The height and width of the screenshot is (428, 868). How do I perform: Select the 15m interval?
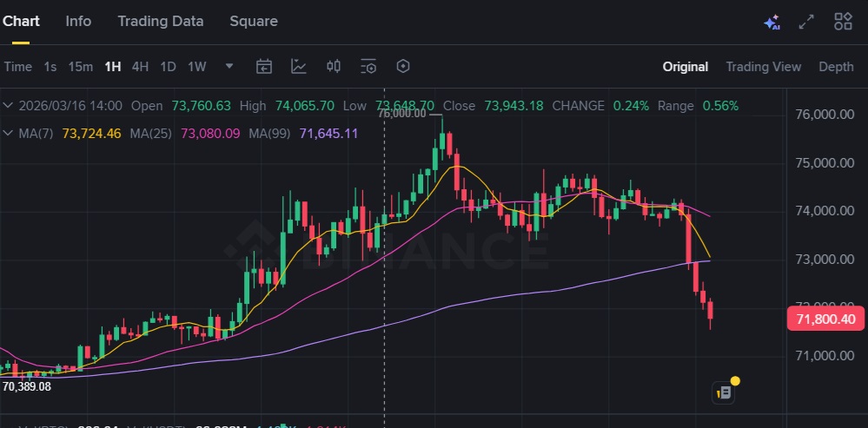point(80,67)
